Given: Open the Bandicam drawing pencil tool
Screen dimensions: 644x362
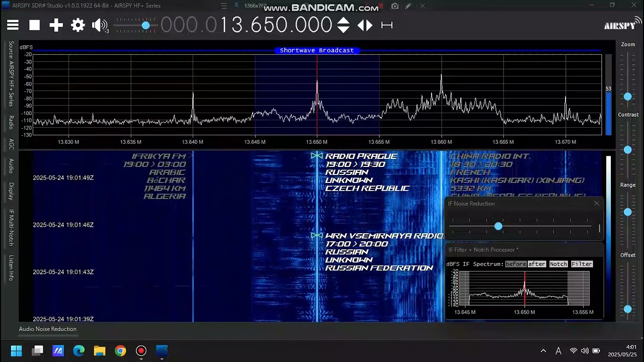Looking at the screenshot, I should coord(409,6).
